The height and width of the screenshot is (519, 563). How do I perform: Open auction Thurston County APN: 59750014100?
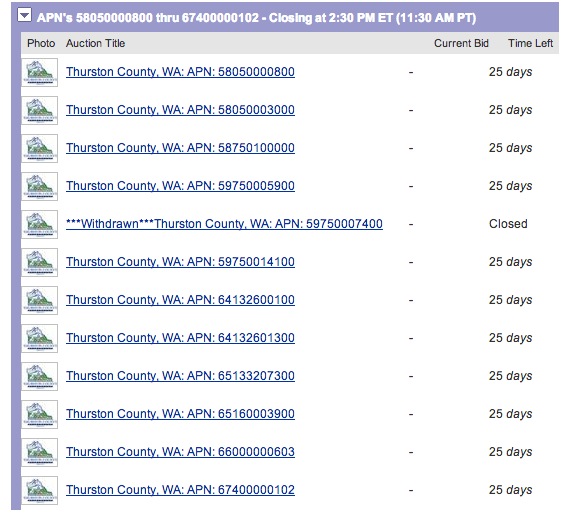pyautogui.click(x=180, y=262)
